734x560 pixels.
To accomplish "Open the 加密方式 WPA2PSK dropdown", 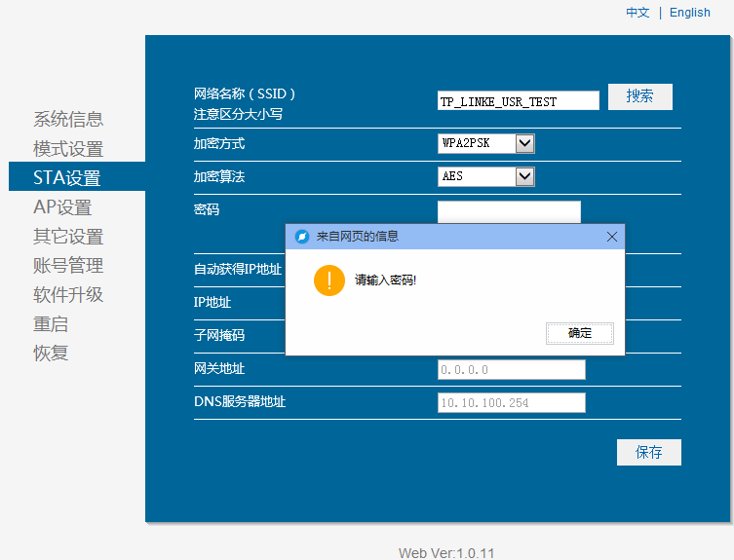I will (x=524, y=144).
